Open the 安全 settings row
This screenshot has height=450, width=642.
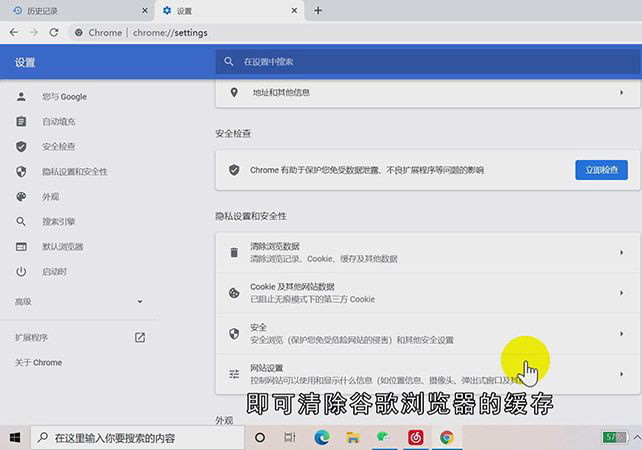427,334
